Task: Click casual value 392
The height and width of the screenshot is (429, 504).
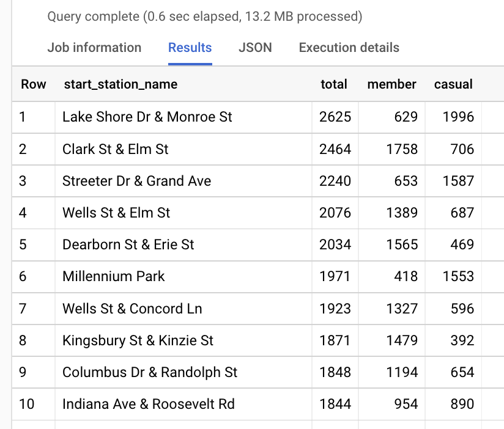Action: tap(462, 340)
